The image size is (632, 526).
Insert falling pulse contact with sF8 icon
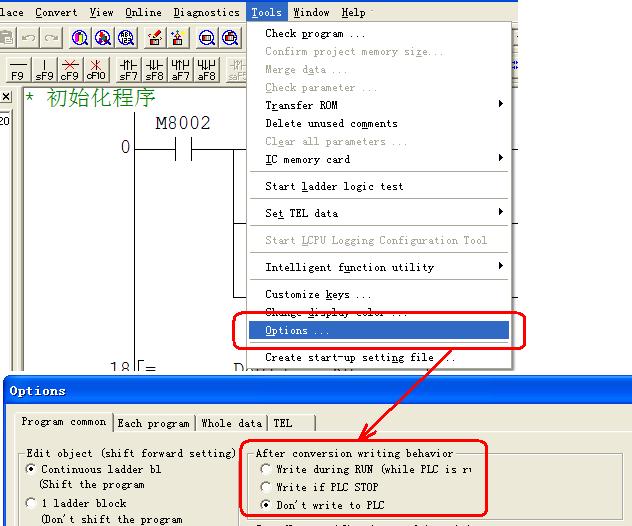(x=155, y=69)
